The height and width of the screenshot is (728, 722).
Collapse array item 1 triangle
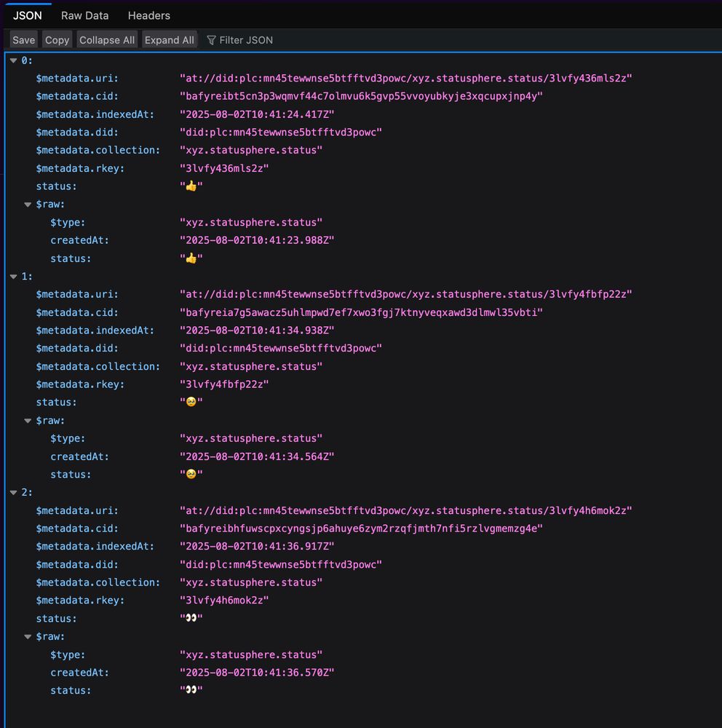[x=14, y=277]
